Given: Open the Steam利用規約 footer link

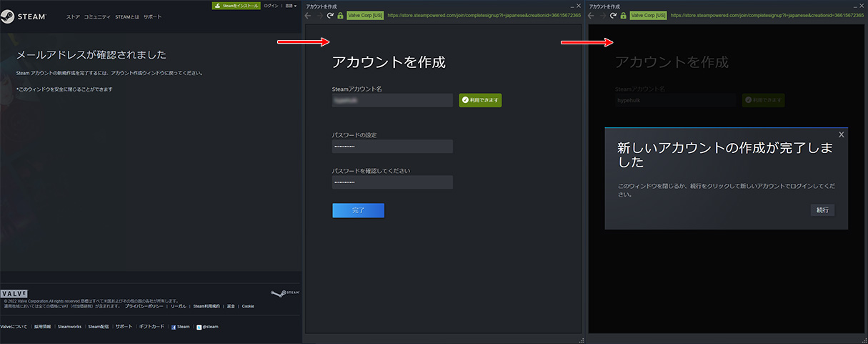Looking at the screenshot, I should click(207, 306).
